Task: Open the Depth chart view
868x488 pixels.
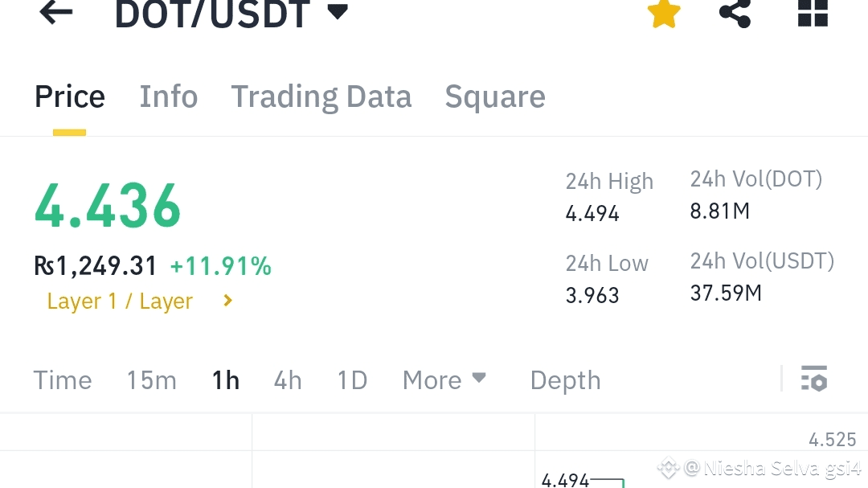Action: tap(565, 380)
